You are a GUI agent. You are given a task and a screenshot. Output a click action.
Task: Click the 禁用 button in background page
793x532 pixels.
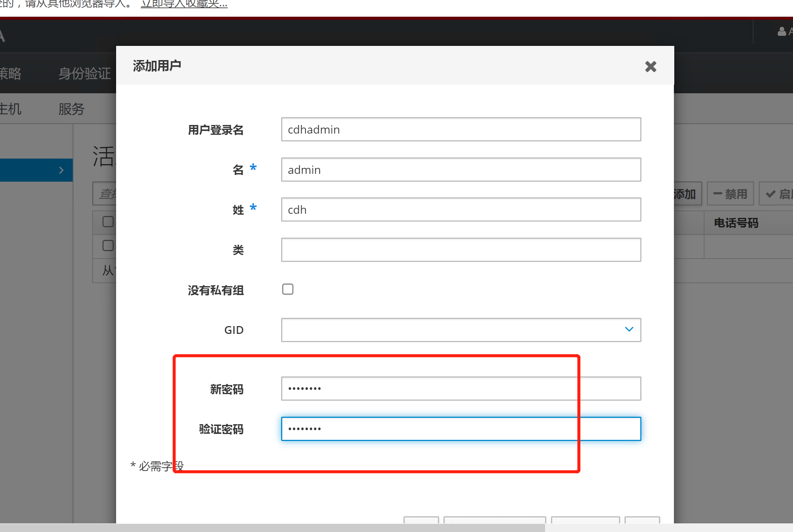pyautogui.click(x=730, y=194)
